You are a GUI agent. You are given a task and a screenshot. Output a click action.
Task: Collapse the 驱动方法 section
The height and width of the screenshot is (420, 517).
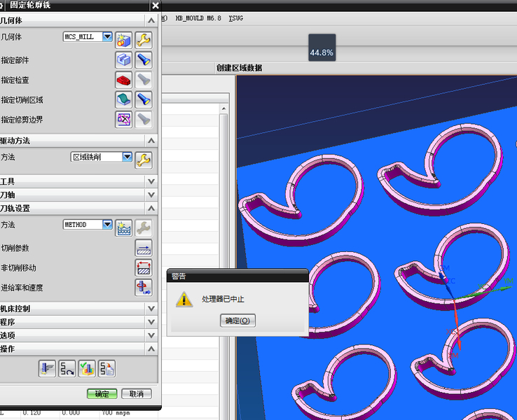pyautogui.click(x=151, y=141)
